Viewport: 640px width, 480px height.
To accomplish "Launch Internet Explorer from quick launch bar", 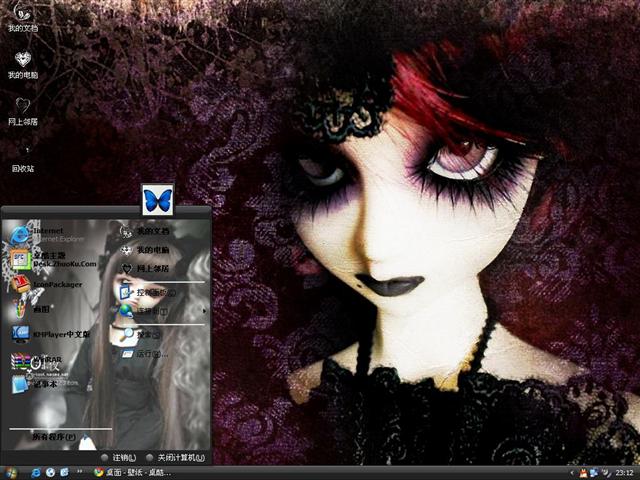I will 36,473.
